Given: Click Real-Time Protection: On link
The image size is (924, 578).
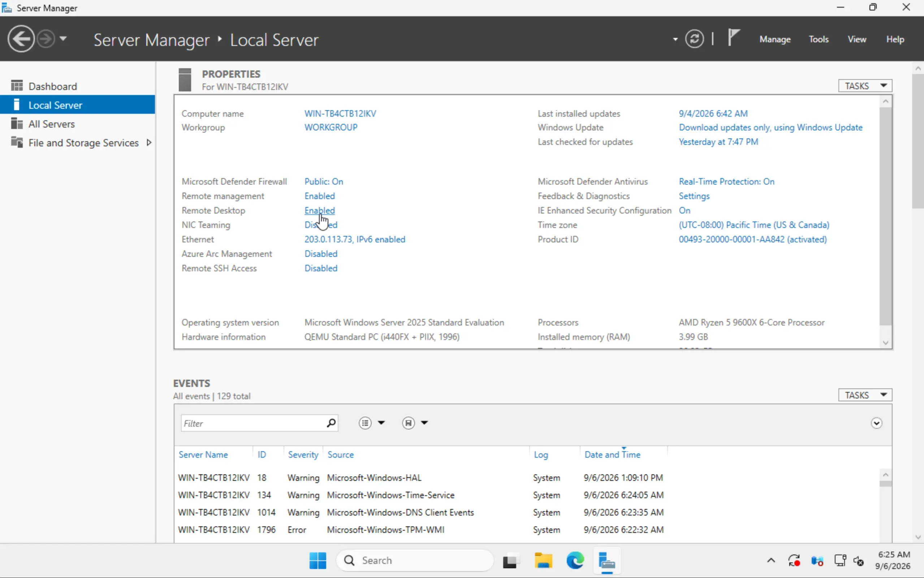Looking at the screenshot, I should pos(726,182).
